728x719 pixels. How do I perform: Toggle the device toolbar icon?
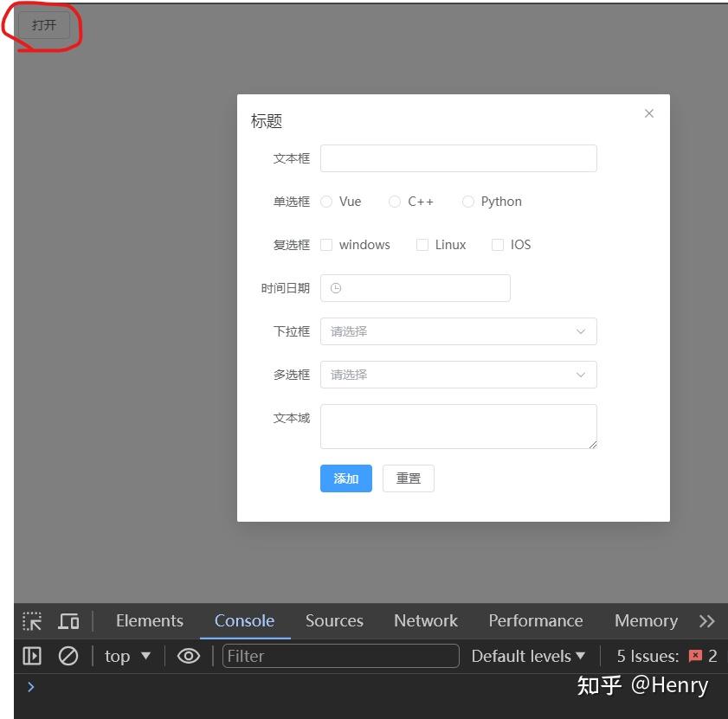pyautogui.click(x=68, y=620)
